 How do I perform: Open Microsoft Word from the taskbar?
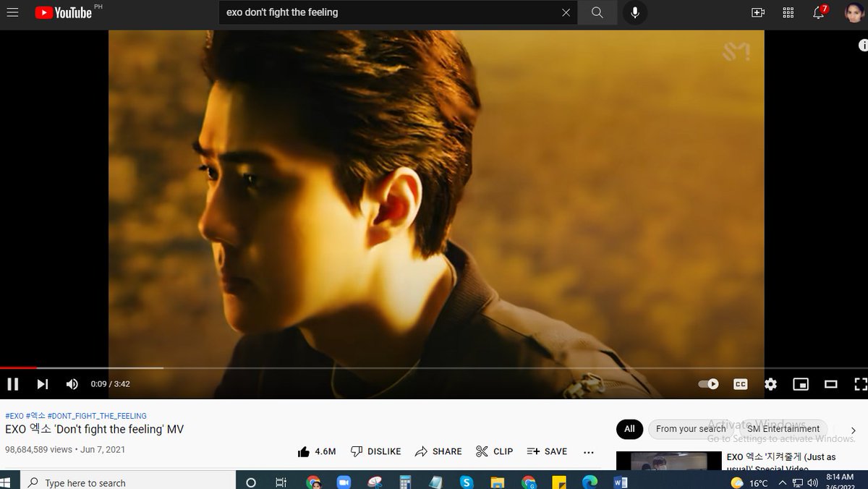pos(620,482)
